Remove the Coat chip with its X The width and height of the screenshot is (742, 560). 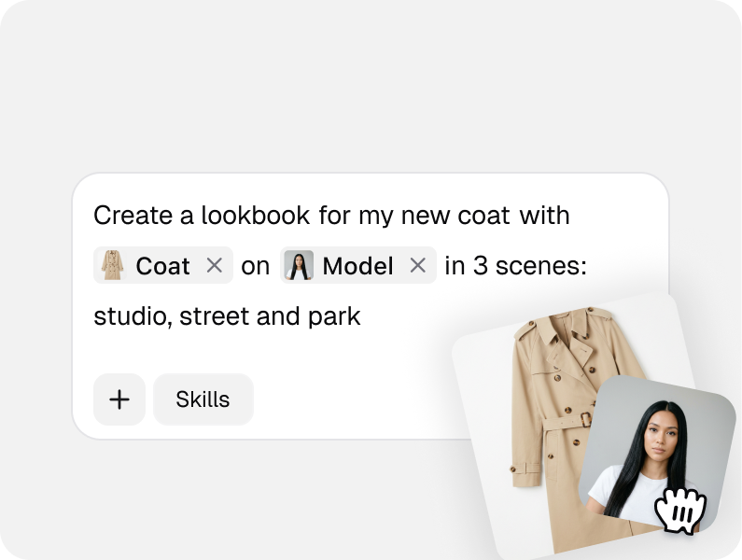point(215,265)
